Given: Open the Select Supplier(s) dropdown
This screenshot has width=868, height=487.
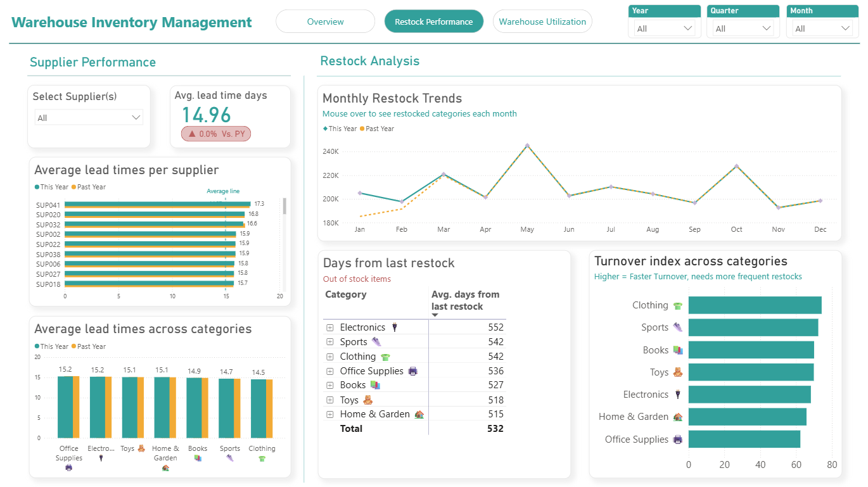Looking at the screenshot, I should pos(89,118).
